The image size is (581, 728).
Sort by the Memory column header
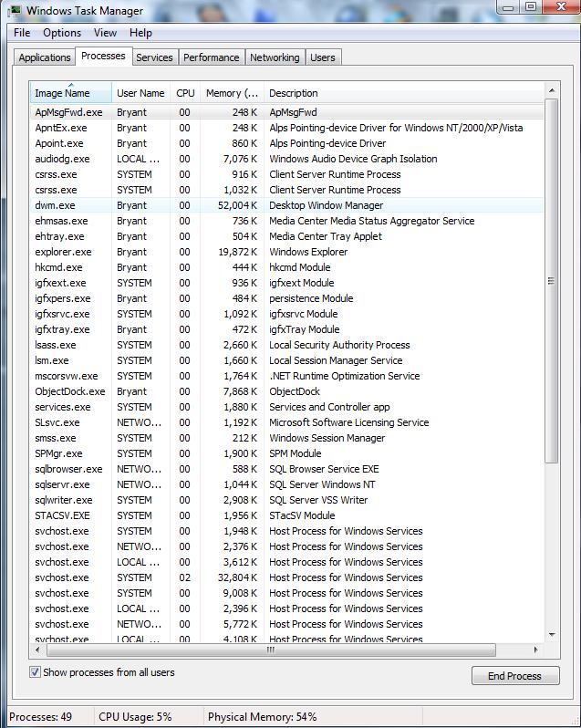point(232,93)
